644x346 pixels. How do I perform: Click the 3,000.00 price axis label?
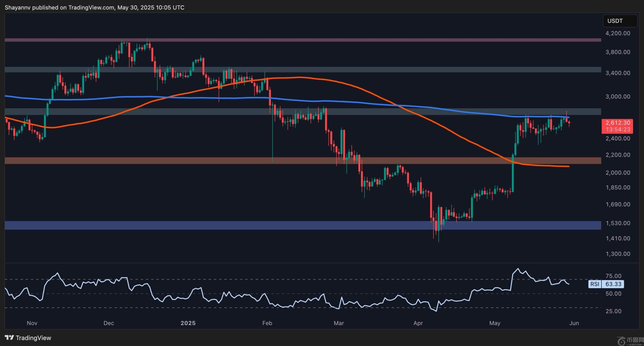(x=618, y=97)
